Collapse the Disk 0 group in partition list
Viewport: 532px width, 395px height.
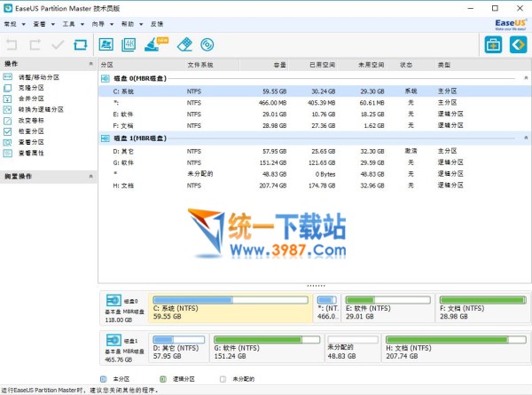[526, 78]
